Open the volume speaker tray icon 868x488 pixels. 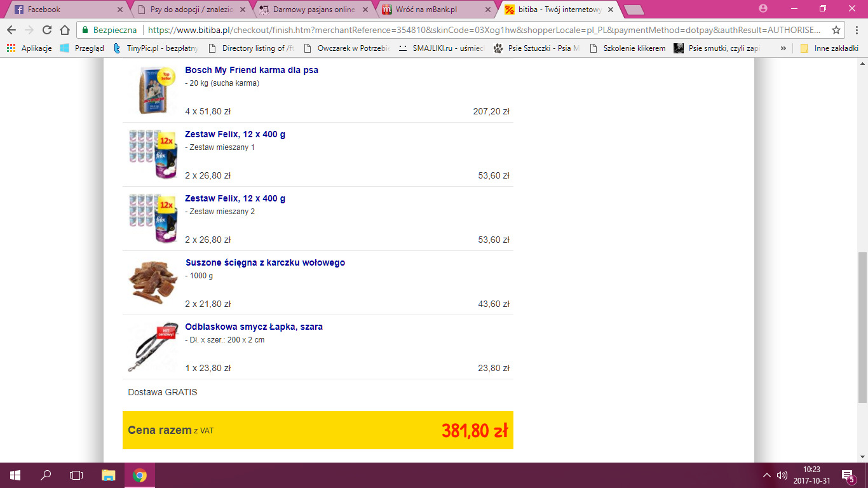click(782, 475)
